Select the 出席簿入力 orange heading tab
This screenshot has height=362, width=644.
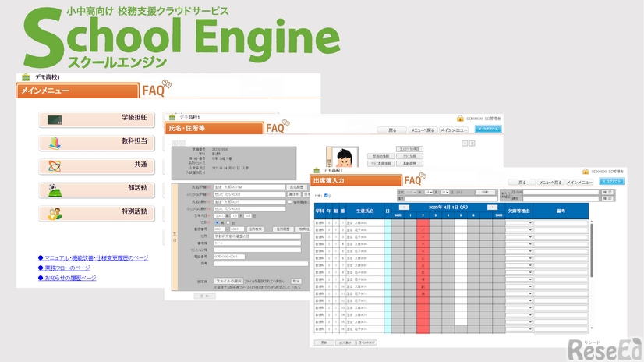click(356, 181)
